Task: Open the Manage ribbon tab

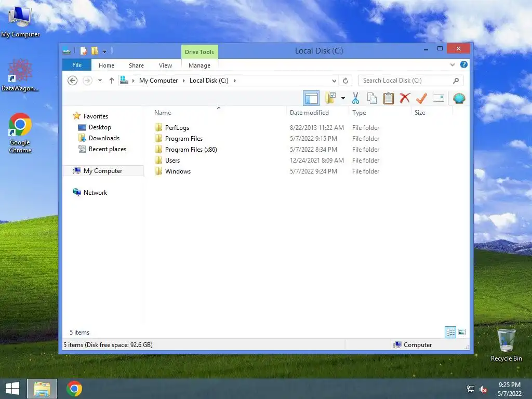Action: [199, 65]
